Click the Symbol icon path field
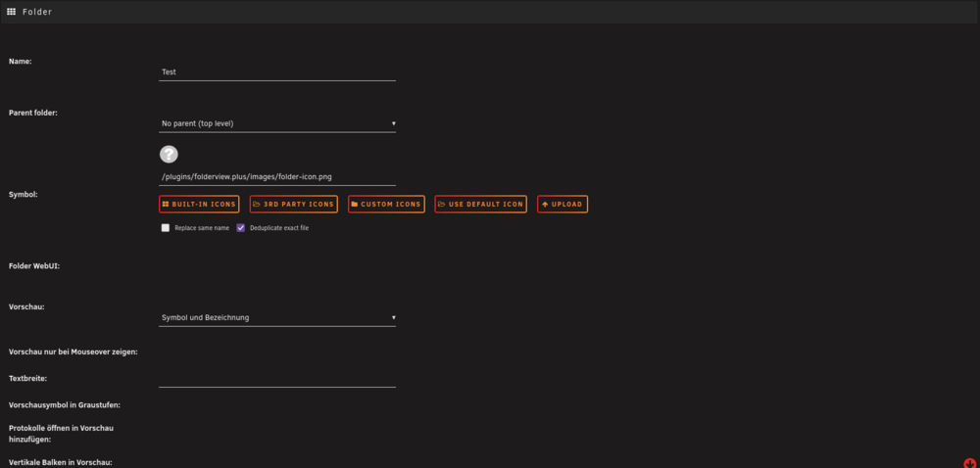 [277, 176]
